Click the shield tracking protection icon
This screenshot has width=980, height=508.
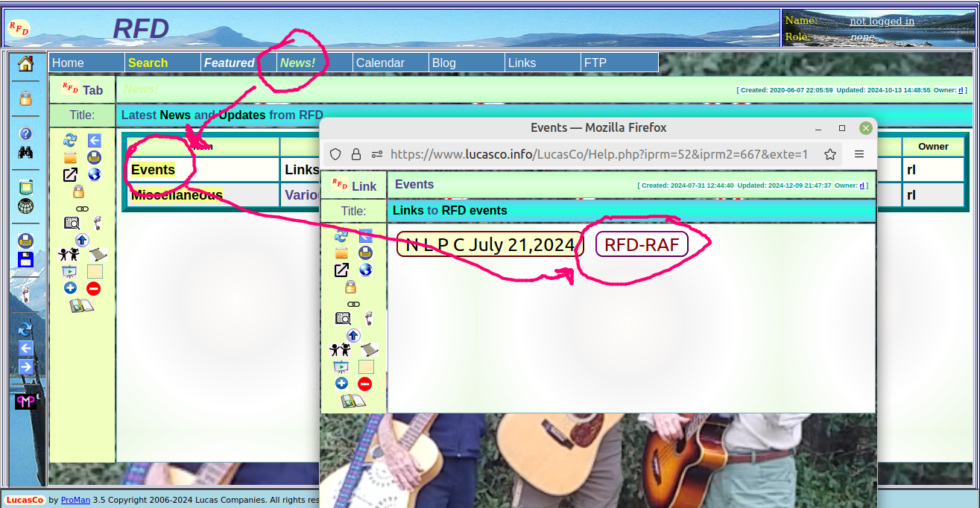tap(335, 154)
